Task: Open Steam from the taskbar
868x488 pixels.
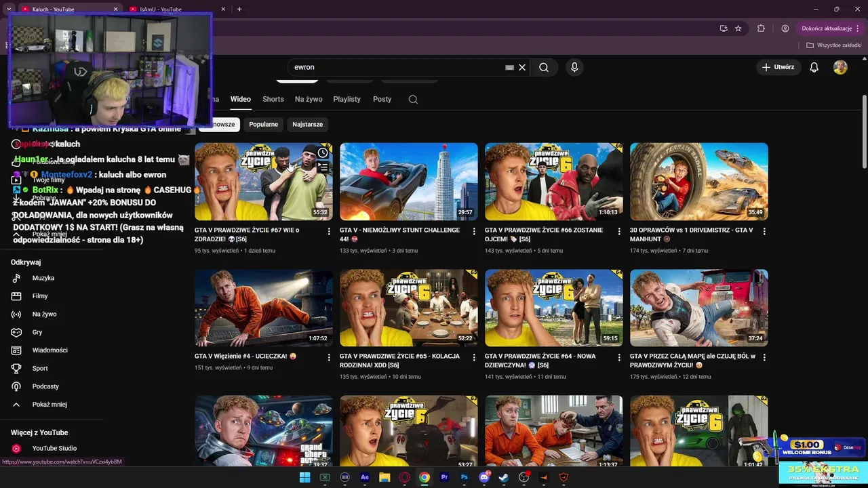Action: click(504, 477)
